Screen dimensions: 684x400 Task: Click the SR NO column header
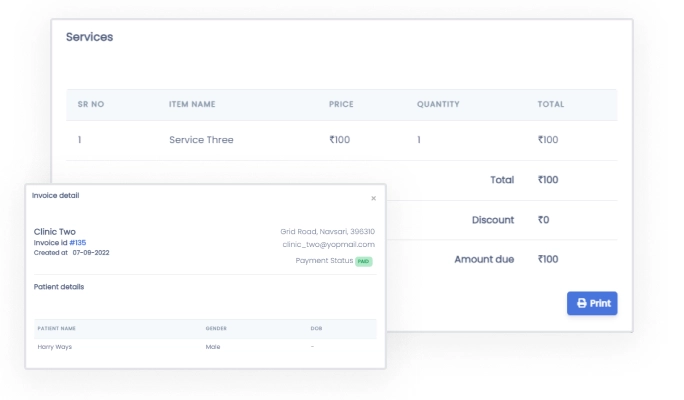[x=91, y=104]
